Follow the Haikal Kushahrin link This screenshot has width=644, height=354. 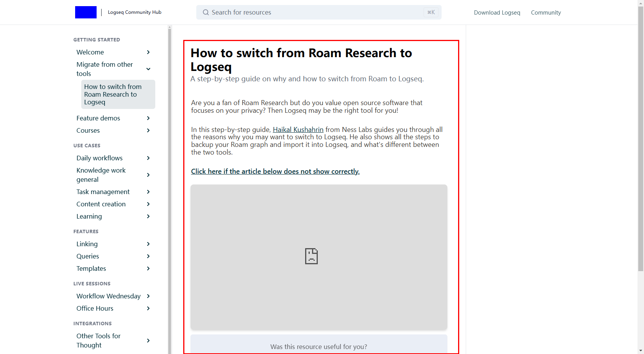(298, 130)
